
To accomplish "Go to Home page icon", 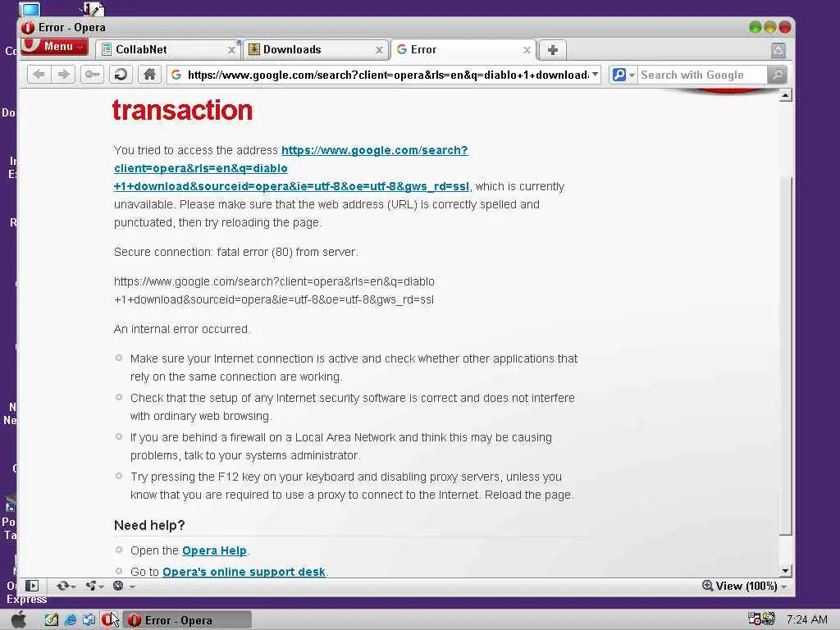I will coord(150,75).
